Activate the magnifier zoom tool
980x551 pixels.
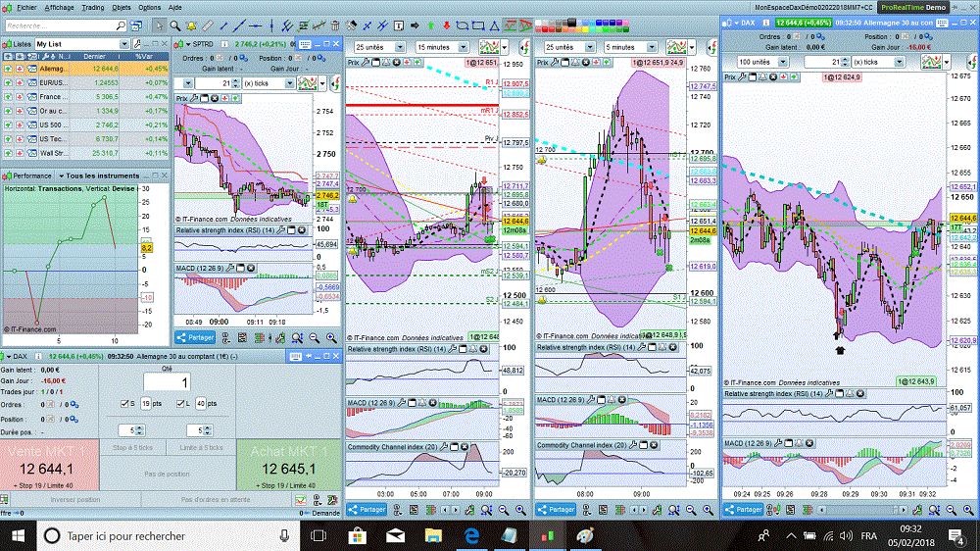[175, 25]
